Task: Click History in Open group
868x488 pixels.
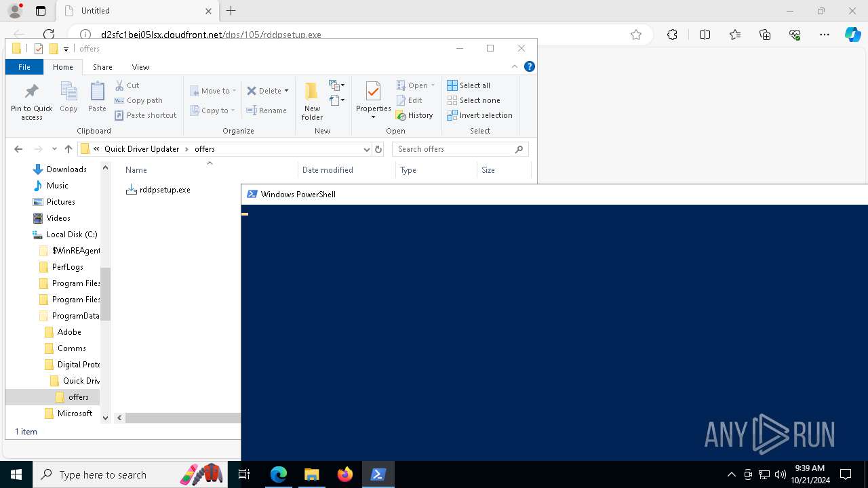Action: (414, 115)
